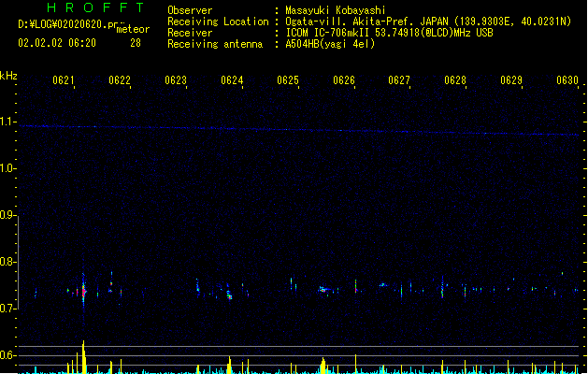Click the 0.7 kHz frequency axis label
The height and width of the screenshot is (374, 588).
tap(7, 309)
